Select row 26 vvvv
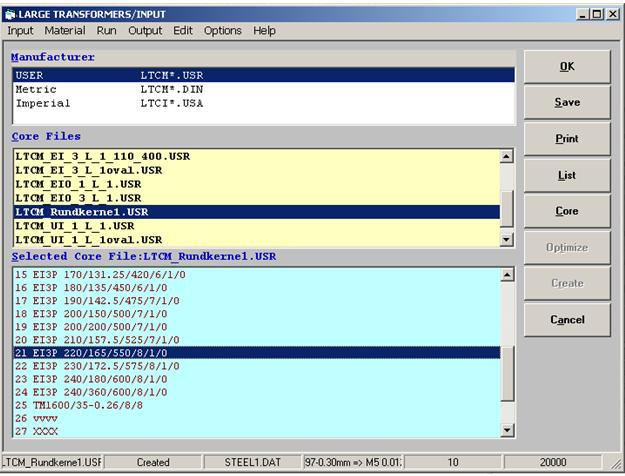The image size is (625, 476). coord(257,419)
